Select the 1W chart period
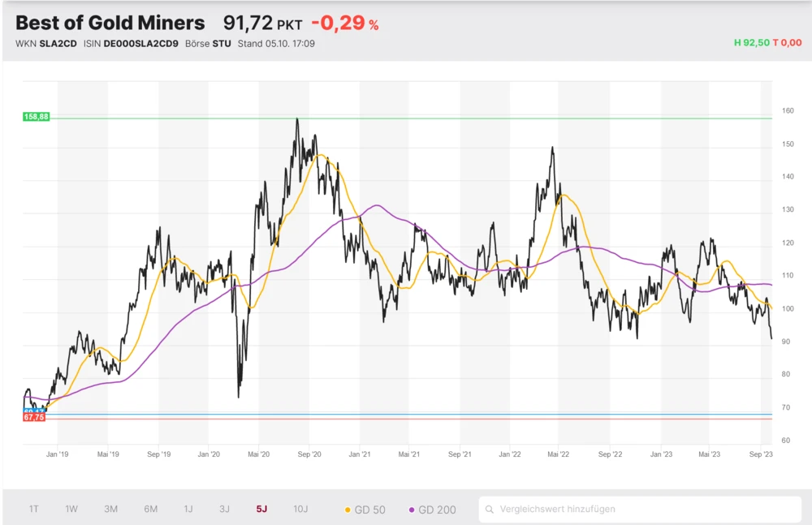The width and height of the screenshot is (812, 525). (71, 509)
